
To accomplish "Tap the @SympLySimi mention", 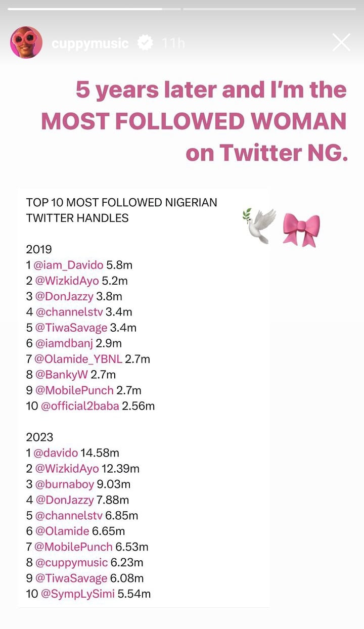I will tap(77, 594).
